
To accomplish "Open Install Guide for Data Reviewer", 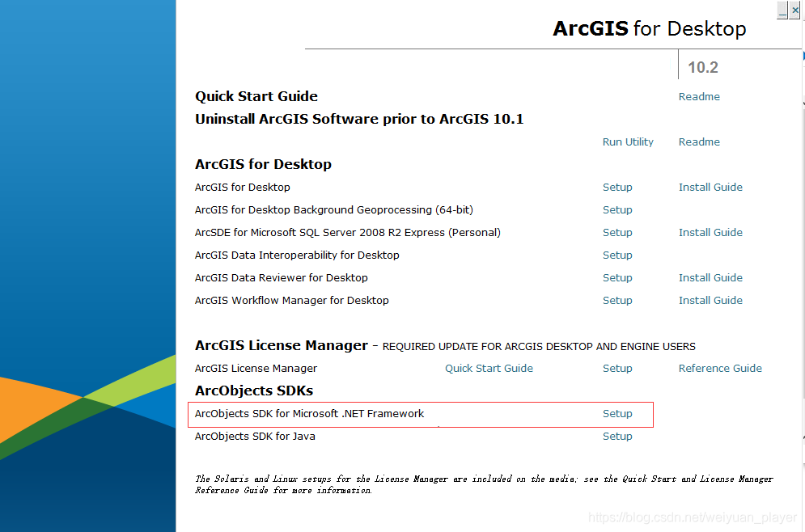I will point(710,277).
